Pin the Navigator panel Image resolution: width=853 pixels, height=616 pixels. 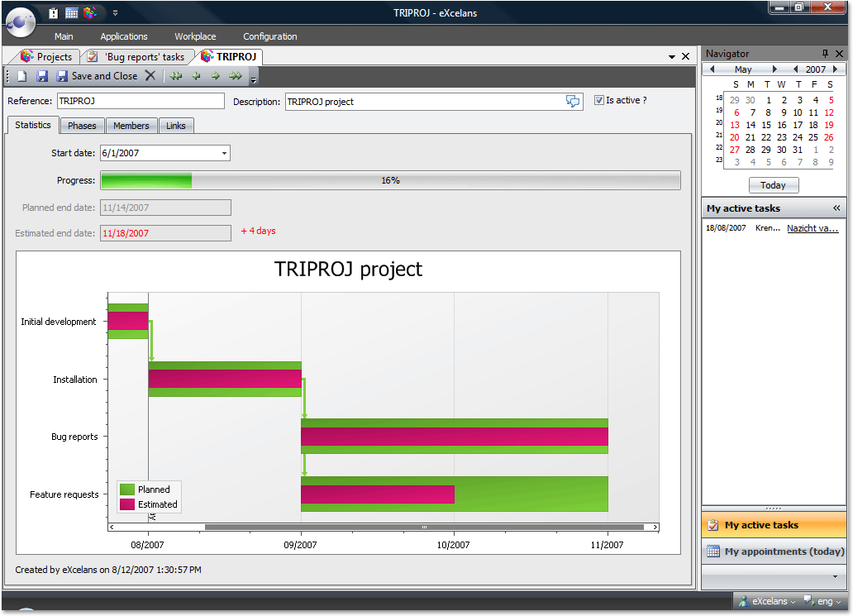click(x=825, y=54)
